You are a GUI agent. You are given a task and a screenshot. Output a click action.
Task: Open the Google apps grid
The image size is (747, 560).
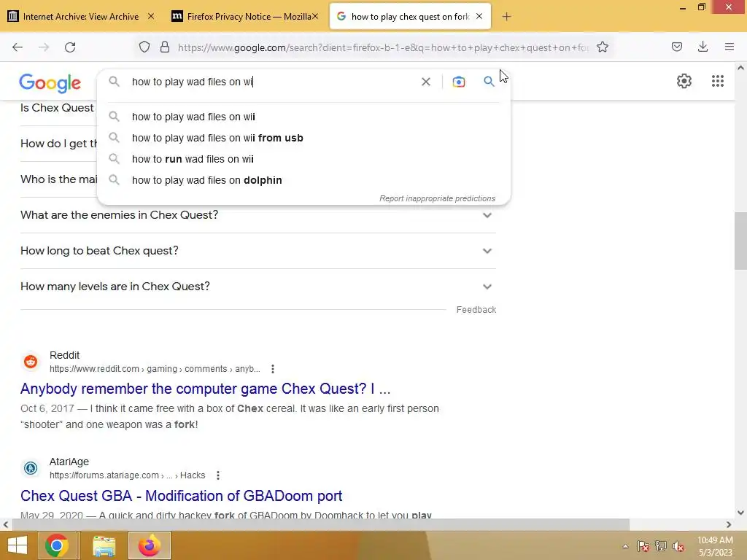[718, 81]
